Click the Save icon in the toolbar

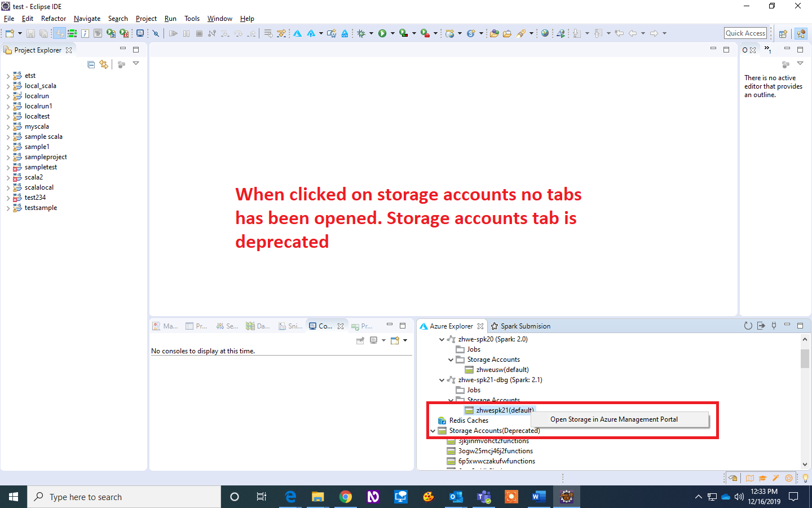[x=30, y=33]
